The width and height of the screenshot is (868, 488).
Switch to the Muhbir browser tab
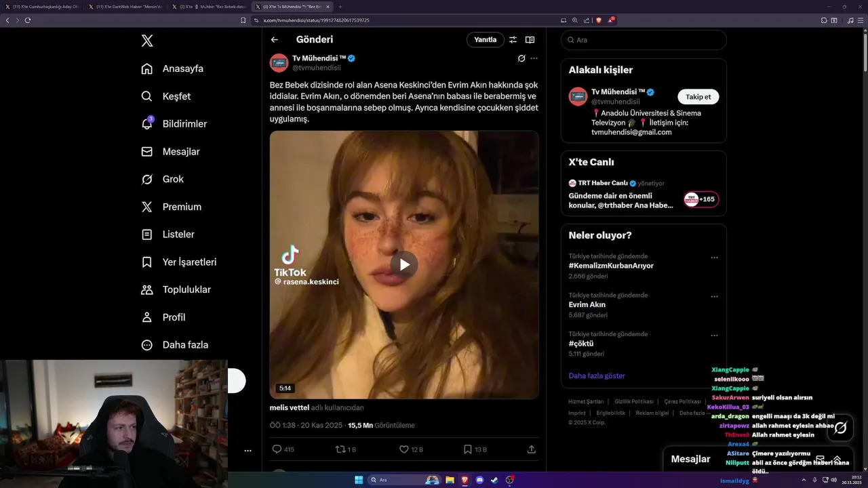tap(209, 6)
